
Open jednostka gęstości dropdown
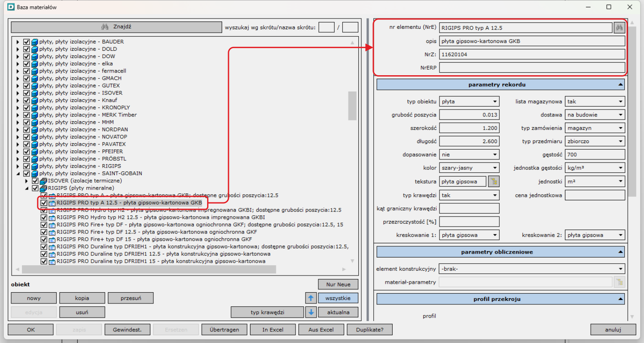(x=595, y=168)
